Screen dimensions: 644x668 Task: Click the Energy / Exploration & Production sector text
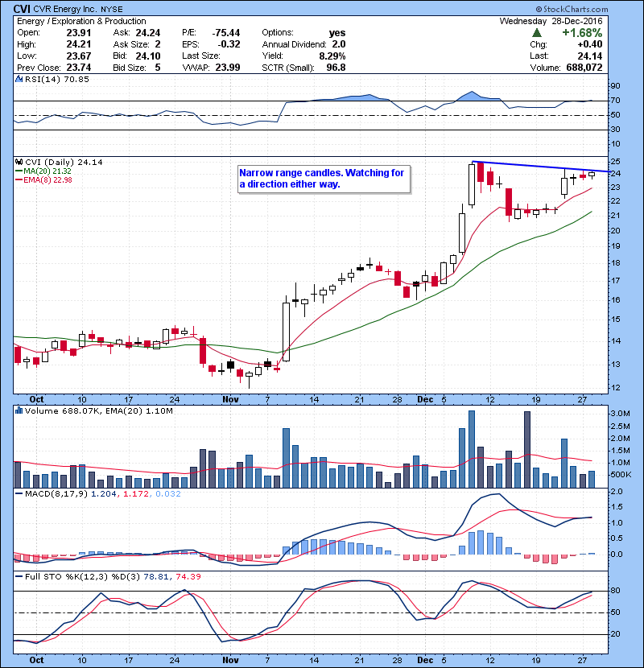(x=81, y=21)
